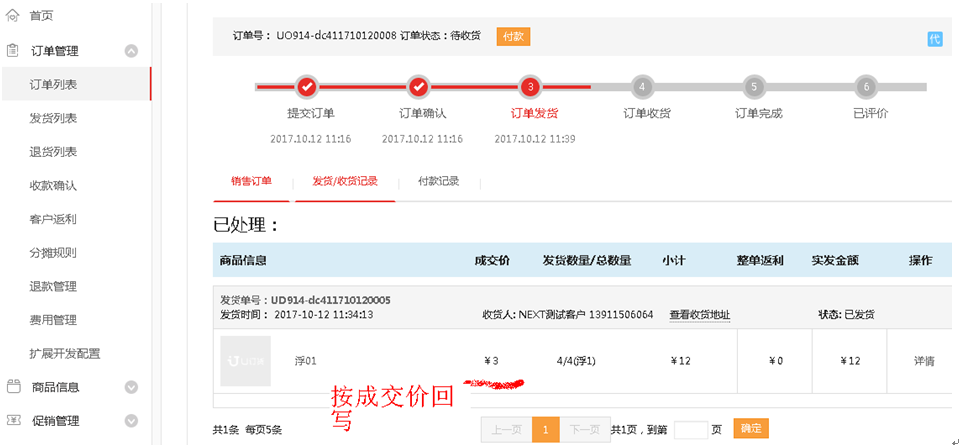The image size is (974, 445).
Task: Open 分摊规则 in the sidebar
Action: click(x=53, y=253)
